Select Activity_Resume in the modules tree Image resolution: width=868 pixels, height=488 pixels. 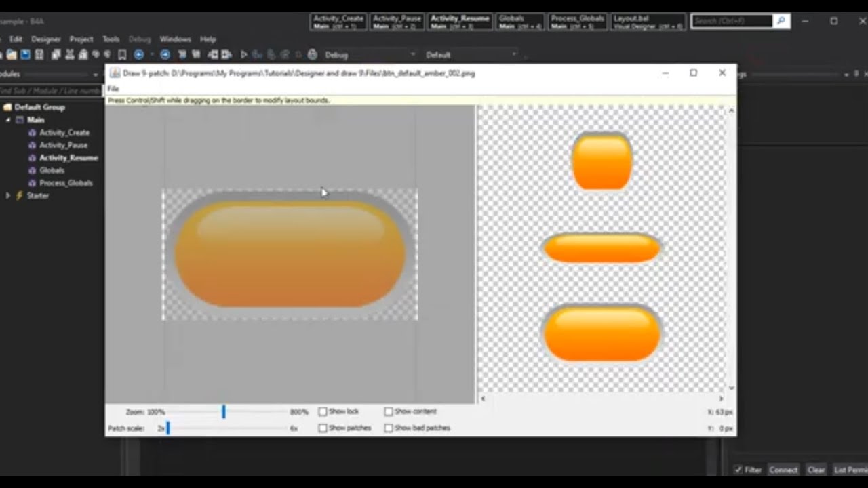pyautogui.click(x=68, y=158)
